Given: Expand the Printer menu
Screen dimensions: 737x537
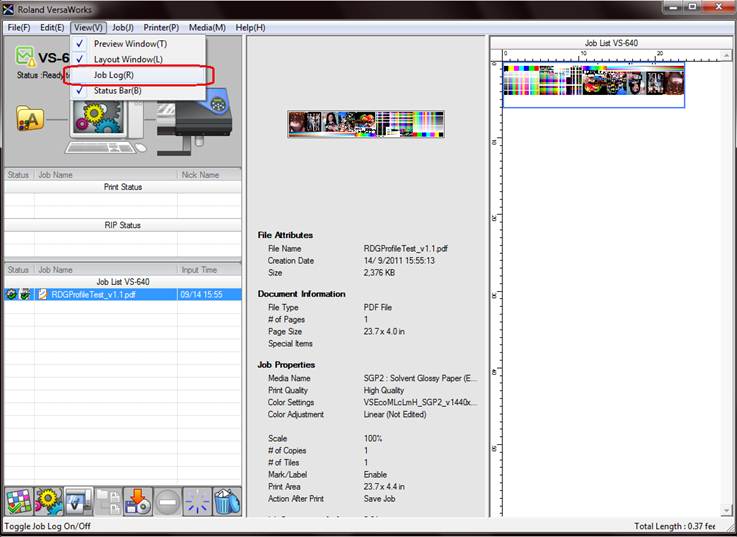Looking at the screenshot, I should click(160, 28).
